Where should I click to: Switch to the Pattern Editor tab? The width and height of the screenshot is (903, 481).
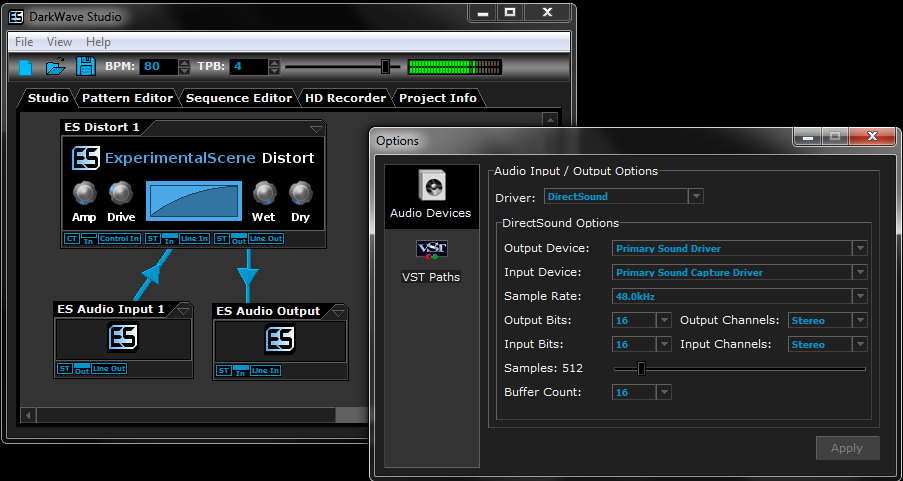(128, 98)
